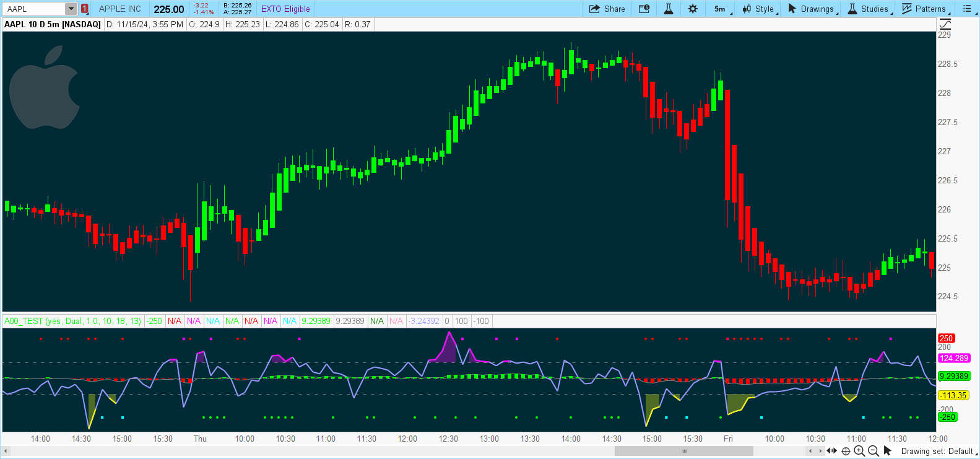This screenshot has height=459, width=980.
Task: Click the high value H: 225.23
Action: tap(243, 24)
